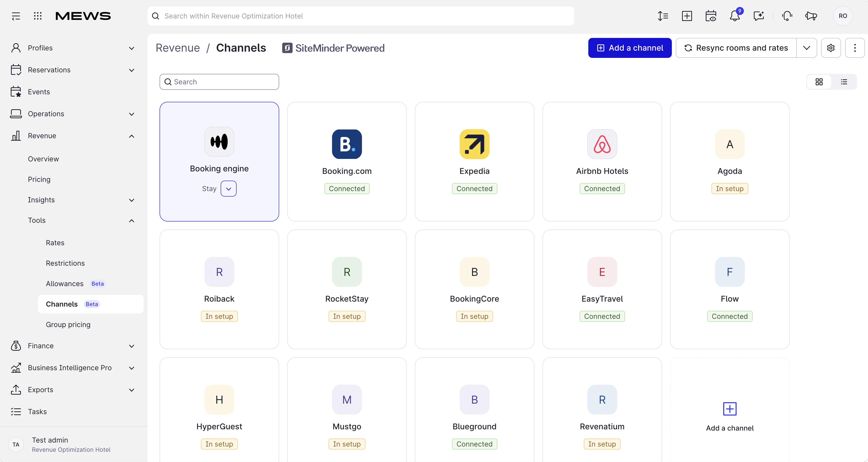Open Group pricing page
The width and height of the screenshot is (868, 462).
[68, 324]
